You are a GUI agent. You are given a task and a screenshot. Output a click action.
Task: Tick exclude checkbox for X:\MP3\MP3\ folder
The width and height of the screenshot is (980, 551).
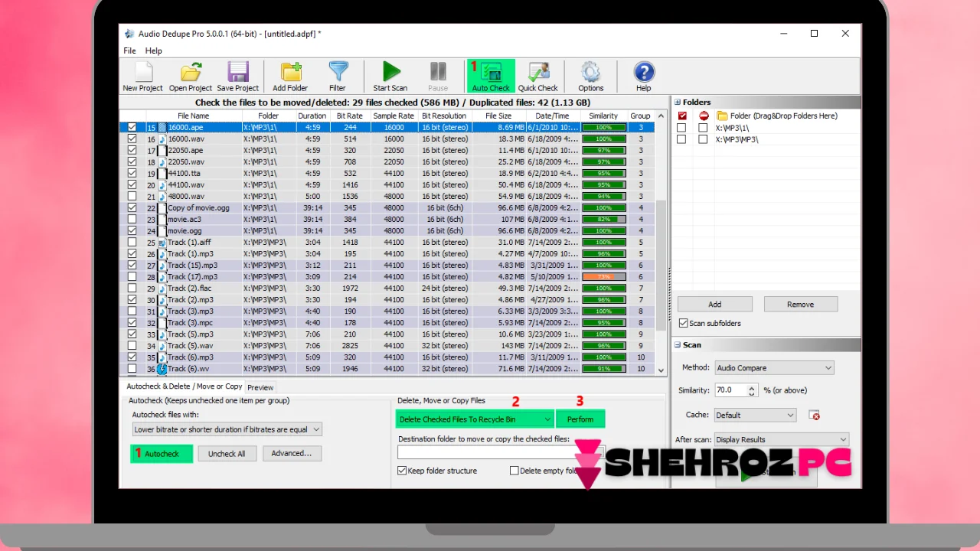point(703,139)
